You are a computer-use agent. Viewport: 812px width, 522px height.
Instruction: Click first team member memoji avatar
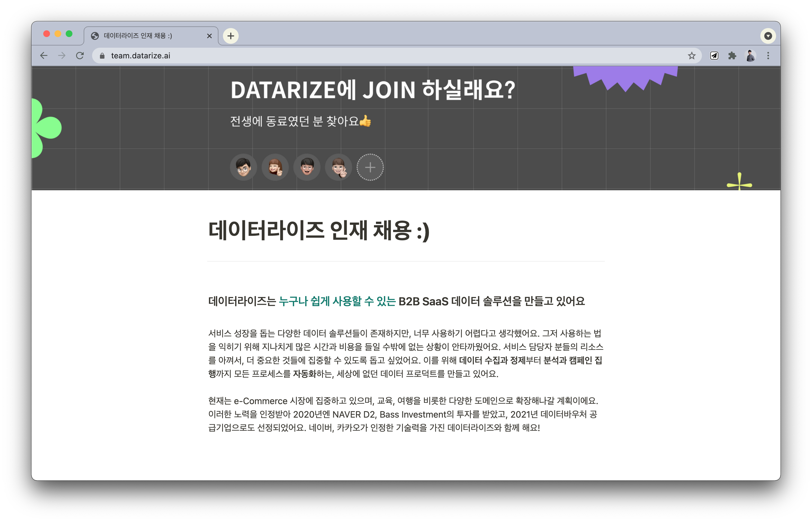[x=243, y=167]
